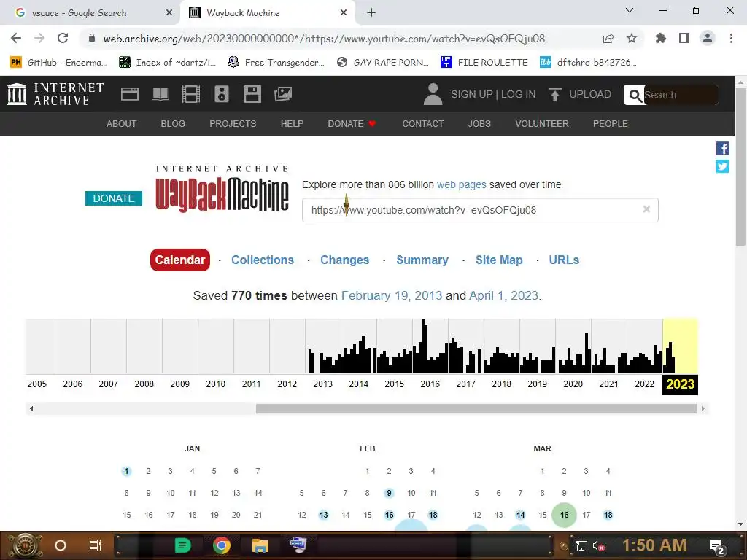Reload the page in Chrome
Screen dimensions: 747x560
coord(63,38)
